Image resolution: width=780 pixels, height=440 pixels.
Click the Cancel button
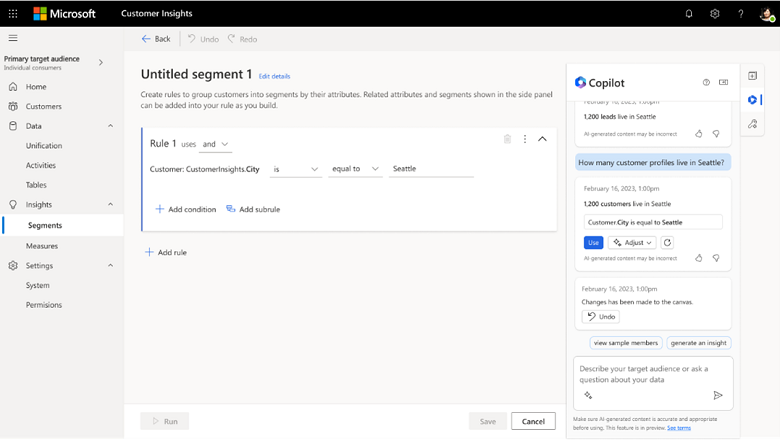533,421
